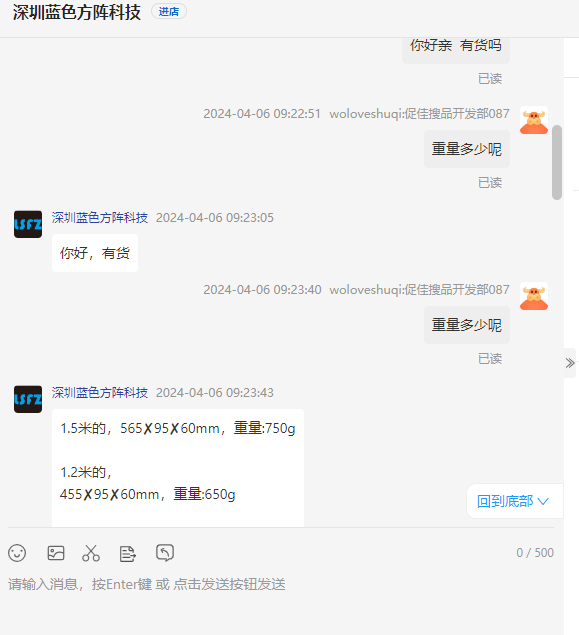Click the first 重量多少呢 message bubble
Viewport: 579px width, 635px height.
tap(467, 149)
